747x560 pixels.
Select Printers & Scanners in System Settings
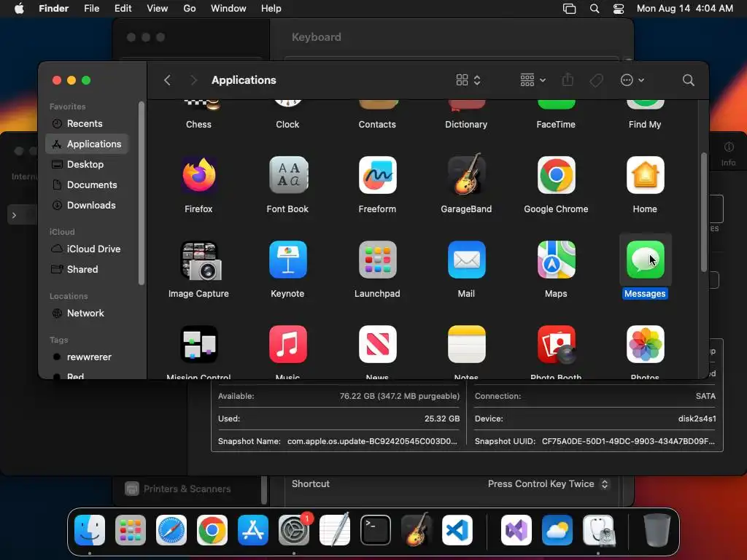pos(178,489)
